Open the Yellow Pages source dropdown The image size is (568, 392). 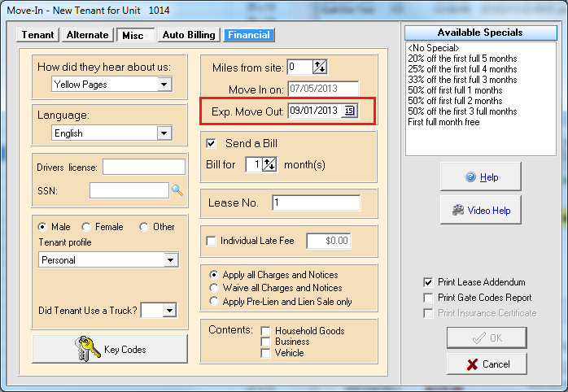click(x=164, y=85)
